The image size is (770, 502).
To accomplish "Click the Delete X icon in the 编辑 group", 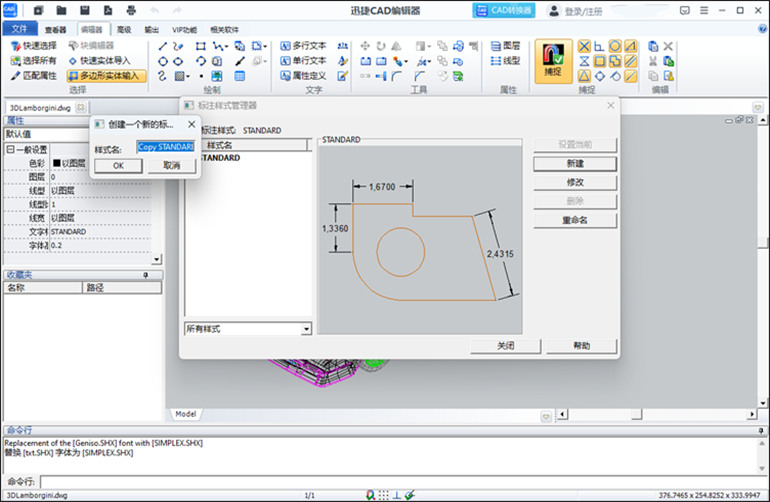I will click(668, 46).
